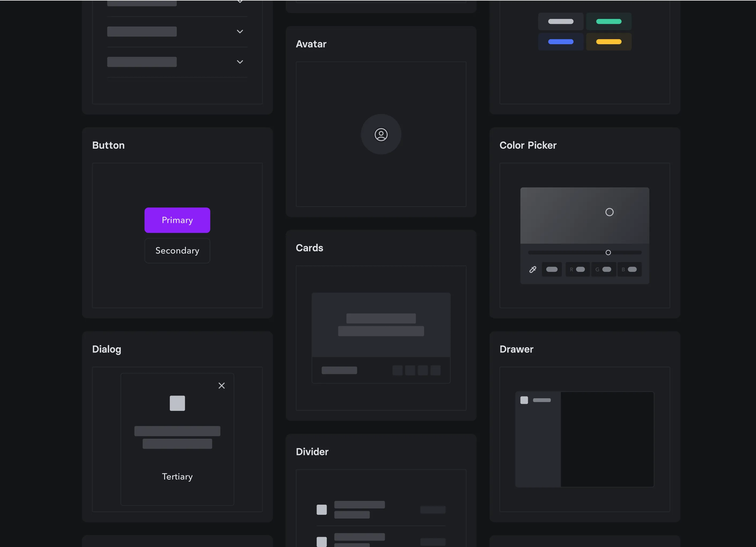The height and width of the screenshot is (547, 756).
Task: Click the square icon in the dialog preview
Action: 177,403
